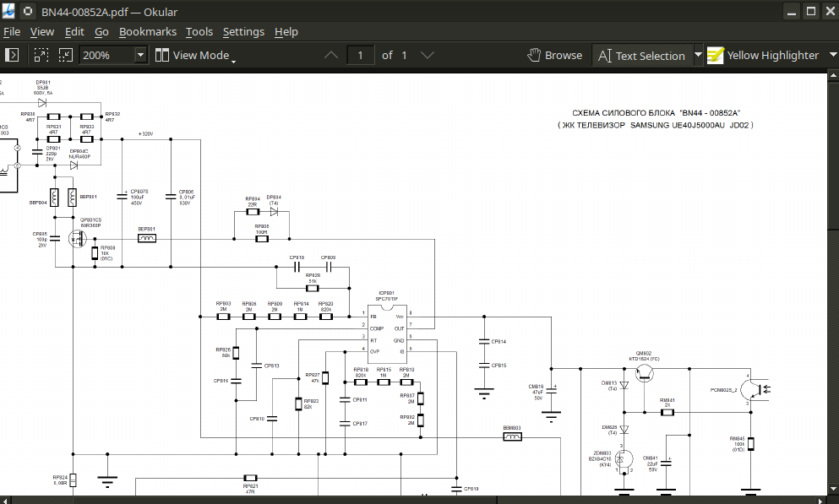839x504 pixels.
Task: Click the CM816 47uF capacitor label
Action: pos(537,393)
